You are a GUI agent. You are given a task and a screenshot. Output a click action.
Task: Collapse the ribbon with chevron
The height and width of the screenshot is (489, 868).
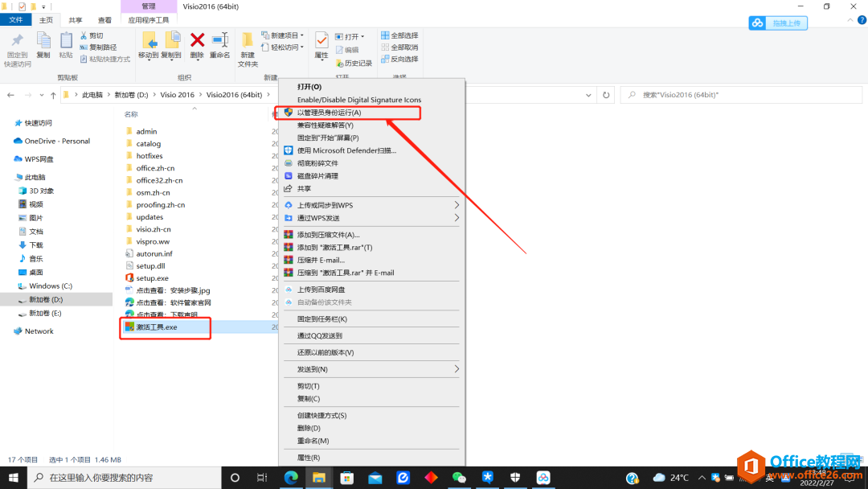point(850,20)
